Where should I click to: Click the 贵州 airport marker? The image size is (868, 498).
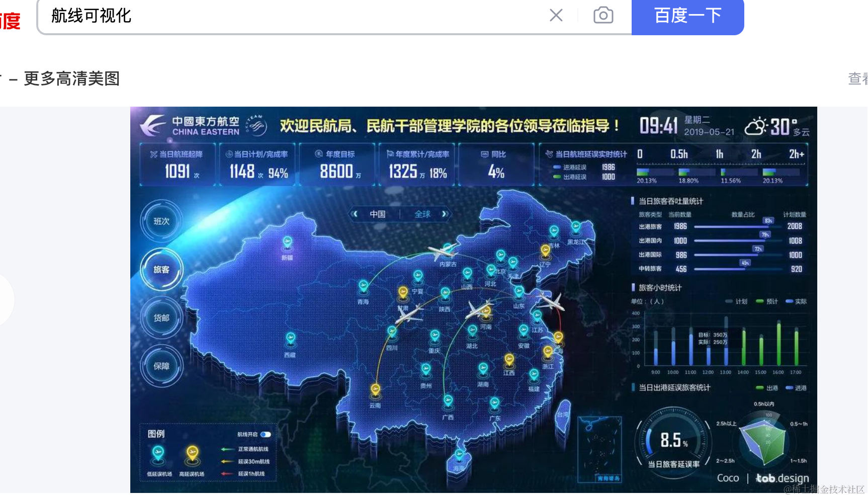coord(425,370)
